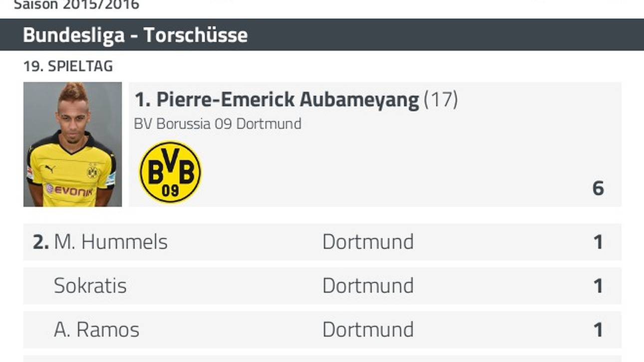Click the (17) season total beside Aubameyang
Image resolution: width=644 pixels, height=362 pixels.
(x=441, y=100)
